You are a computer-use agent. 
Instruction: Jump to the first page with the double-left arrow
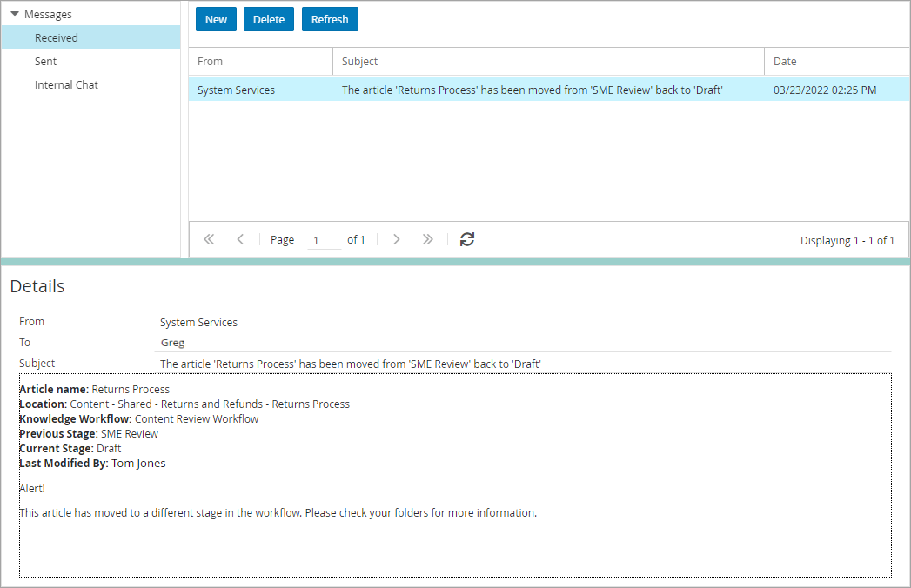point(209,238)
